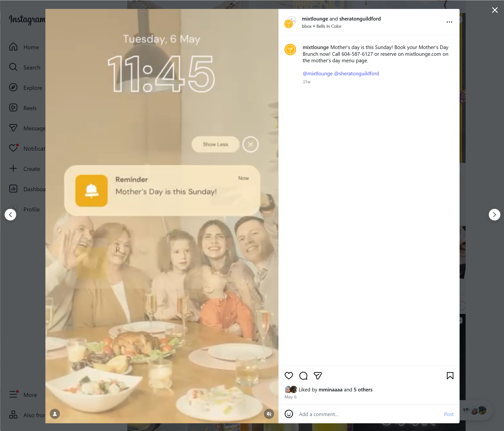Screen dimensions: 504x431
Task: Open Notifications heart icon
Action: [13, 148]
